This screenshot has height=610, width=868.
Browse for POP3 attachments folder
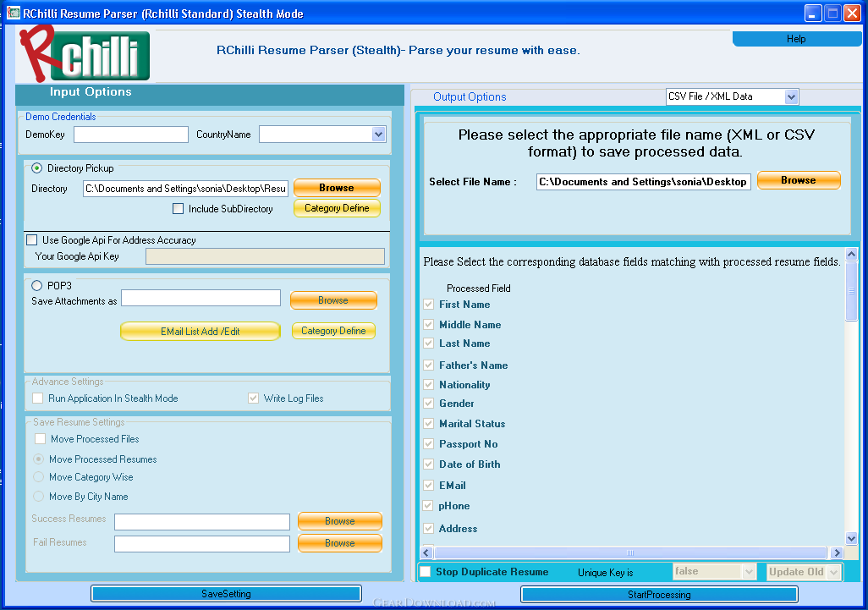point(333,300)
